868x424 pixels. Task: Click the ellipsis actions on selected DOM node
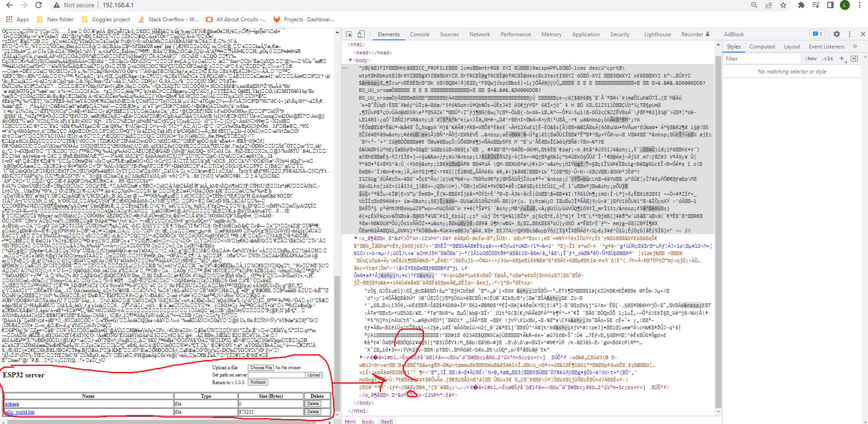point(345,67)
